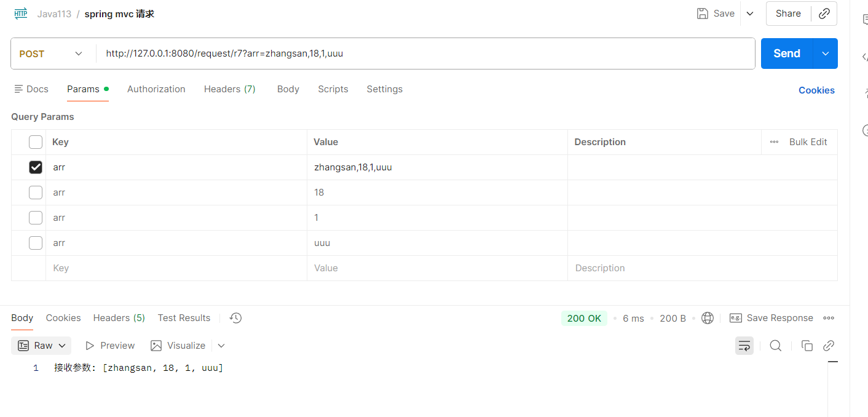Click the value cell zhangsan,18,1,uuu

coord(437,167)
